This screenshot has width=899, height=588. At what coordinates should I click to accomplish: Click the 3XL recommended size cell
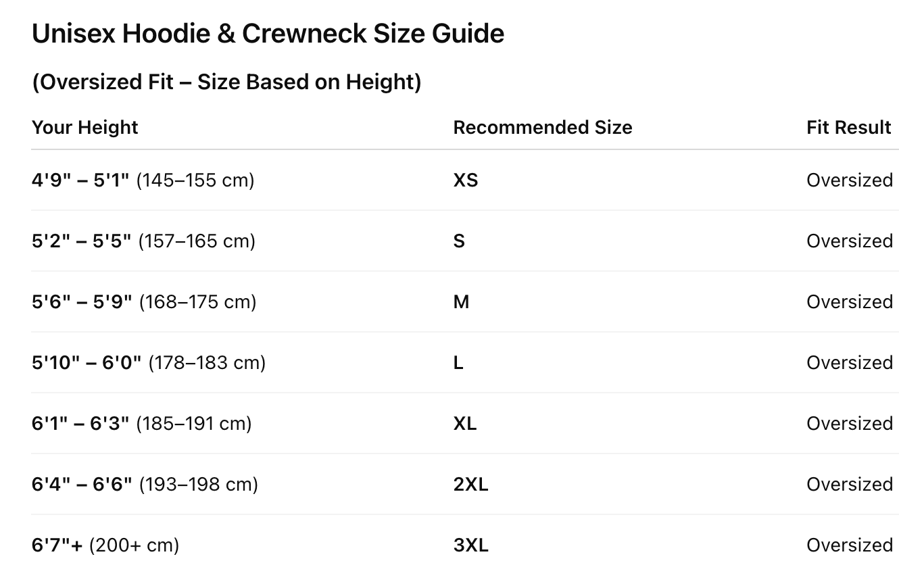point(470,545)
